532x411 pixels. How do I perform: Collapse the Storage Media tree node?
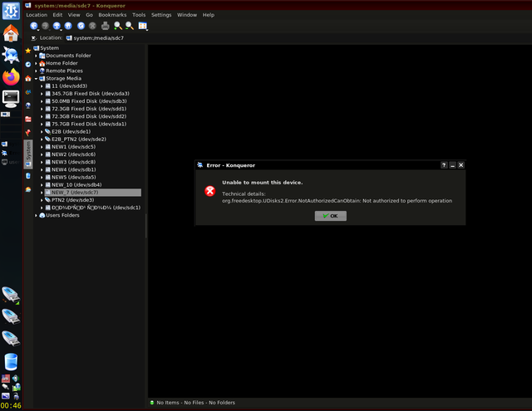point(36,79)
